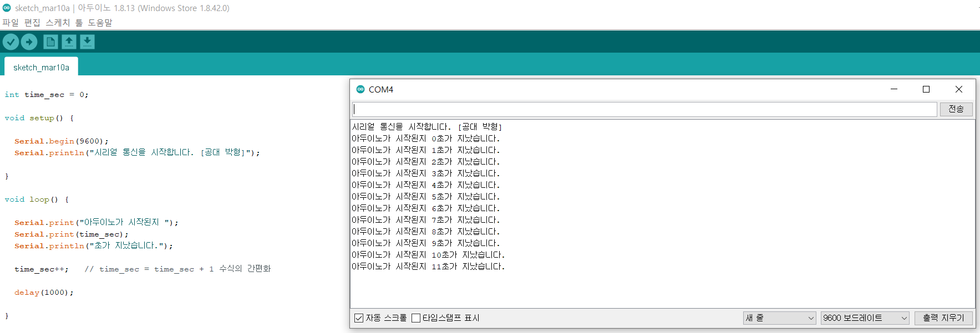980x333 pixels.
Task: Click output line with '6초가 지났습니다.'
Action: tap(426, 208)
